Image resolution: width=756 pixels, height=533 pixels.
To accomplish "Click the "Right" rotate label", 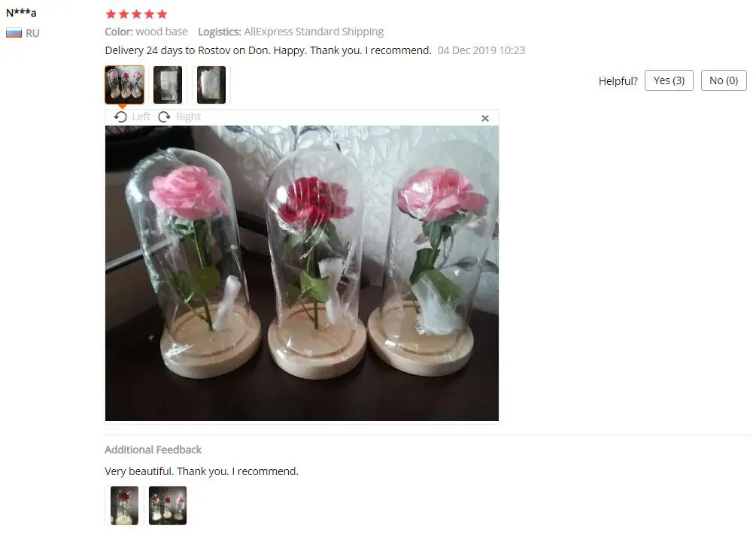I will [x=189, y=117].
